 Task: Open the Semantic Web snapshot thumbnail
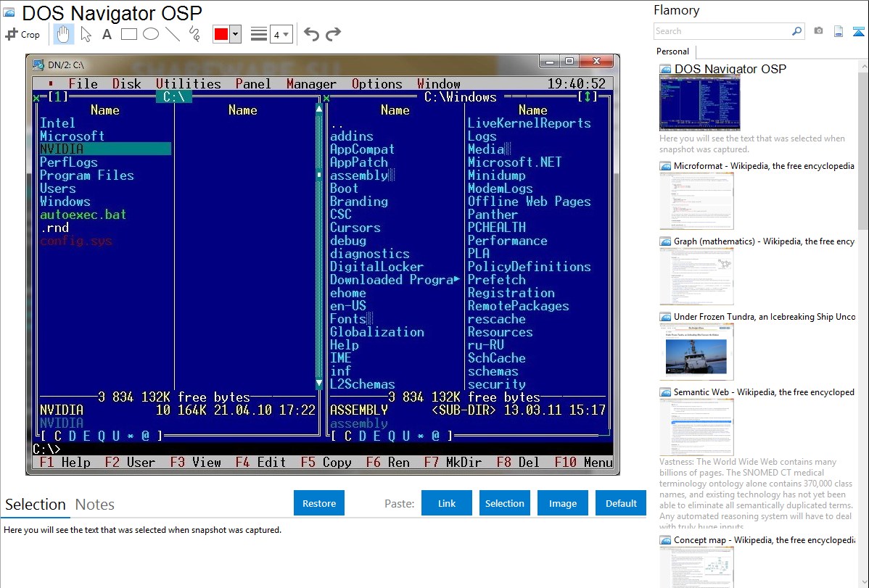696,427
